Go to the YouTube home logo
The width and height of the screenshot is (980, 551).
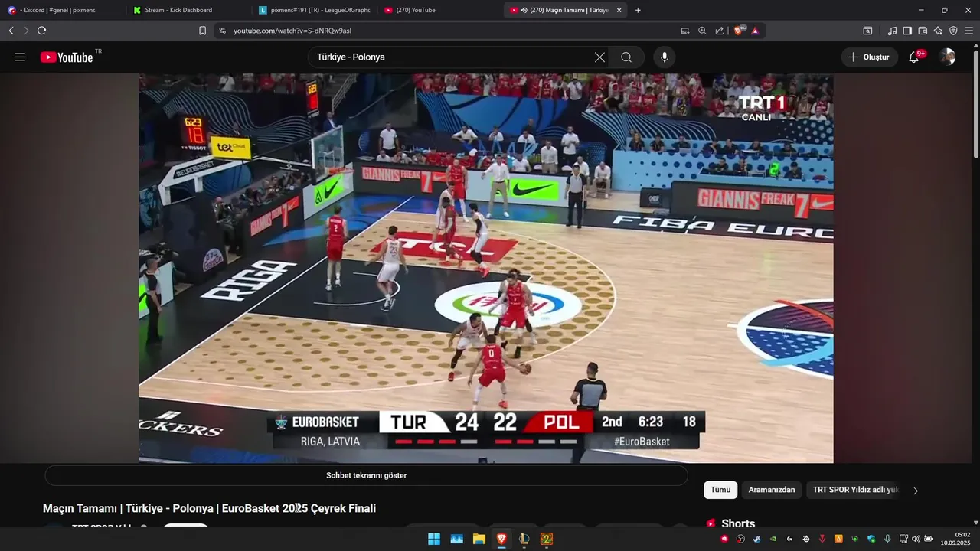(x=67, y=57)
